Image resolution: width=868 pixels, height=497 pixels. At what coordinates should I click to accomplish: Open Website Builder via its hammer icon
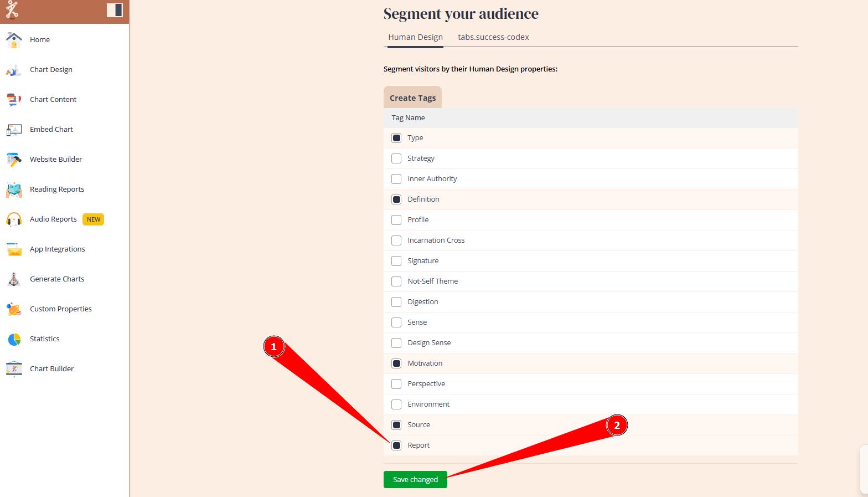(x=14, y=160)
